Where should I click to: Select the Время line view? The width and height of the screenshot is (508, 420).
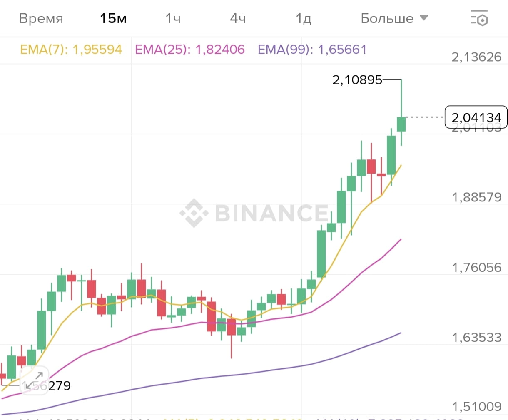coord(41,18)
